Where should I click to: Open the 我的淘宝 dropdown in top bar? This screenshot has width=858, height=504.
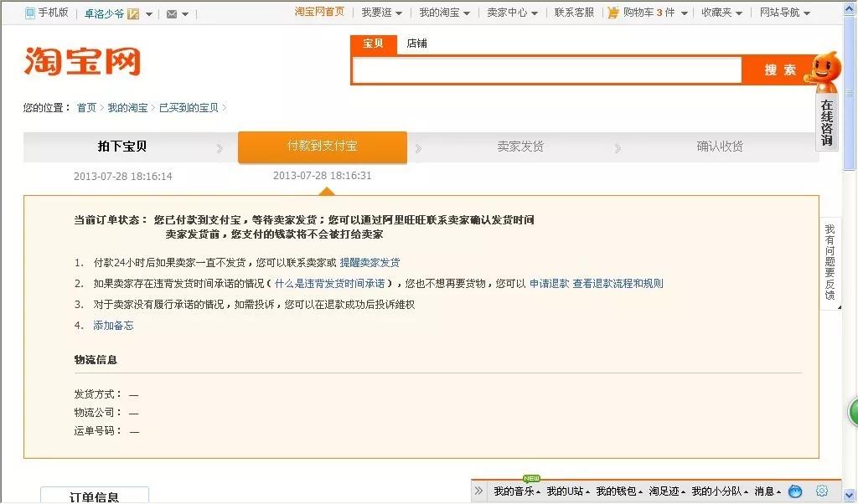click(x=444, y=13)
